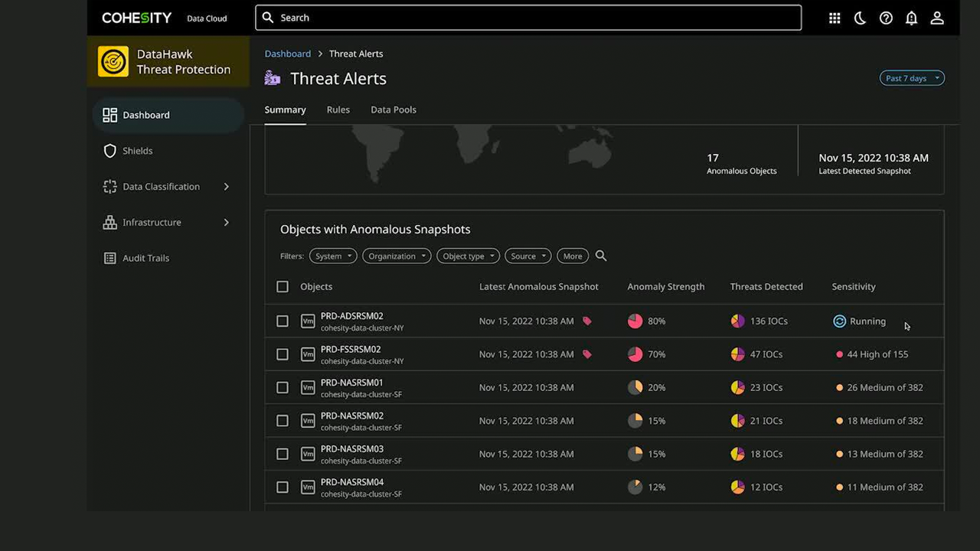Open the PRD-NASRSM04 object
This screenshot has width=980, height=551.
(x=352, y=482)
